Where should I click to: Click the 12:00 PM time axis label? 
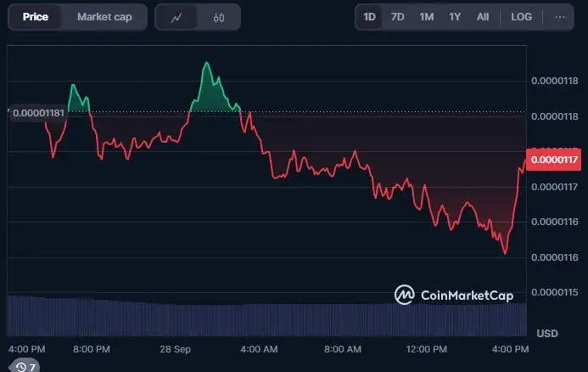pyautogui.click(x=427, y=349)
